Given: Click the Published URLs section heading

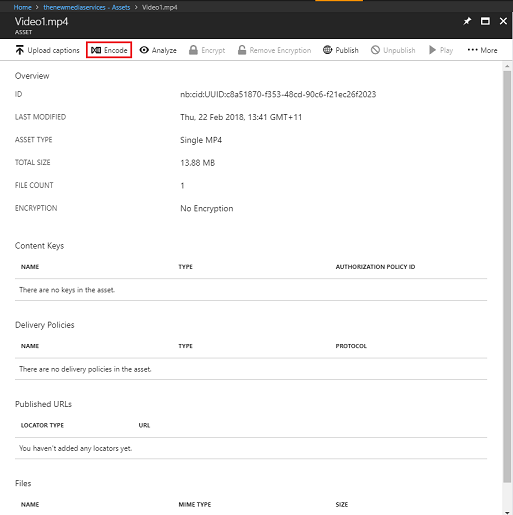Looking at the screenshot, I should [43, 404].
